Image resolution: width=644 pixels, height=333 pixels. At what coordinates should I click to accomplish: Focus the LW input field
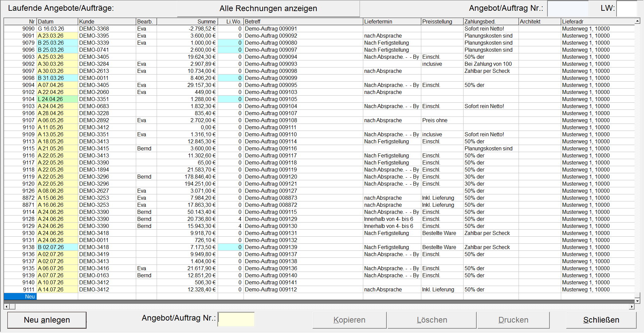(627, 9)
